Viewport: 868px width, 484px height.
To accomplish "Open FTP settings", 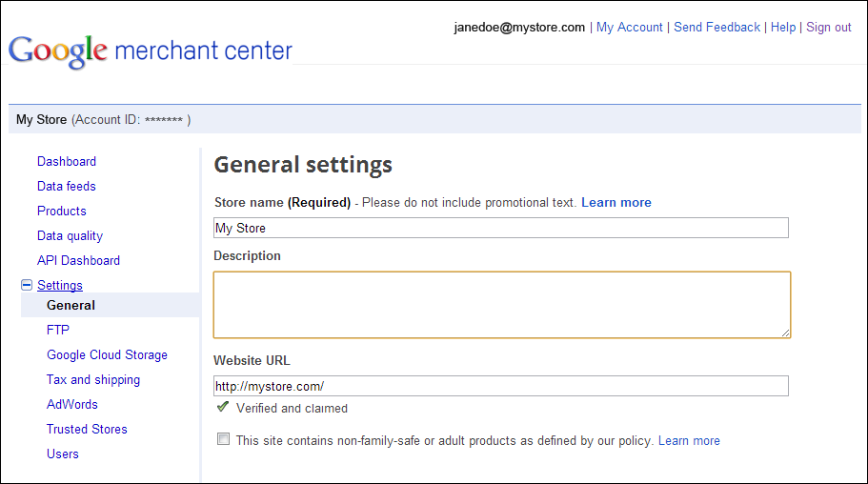I will click(x=58, y=331).
